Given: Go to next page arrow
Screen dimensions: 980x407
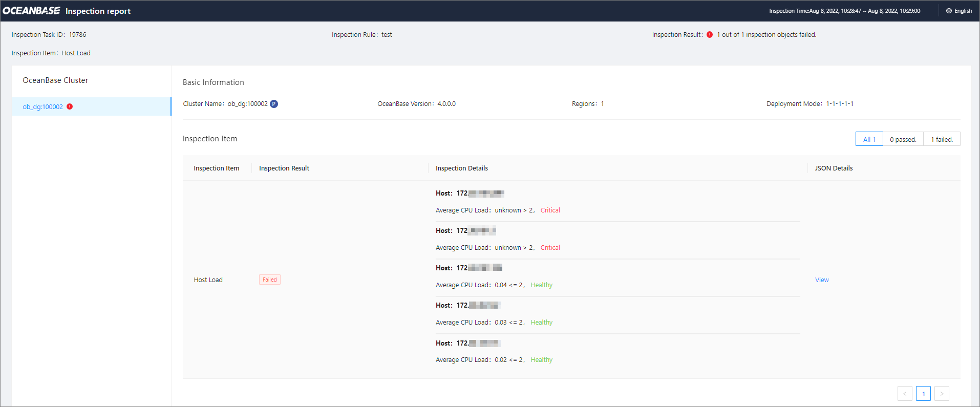Looking at the screenshot, I should click(942, 394).
